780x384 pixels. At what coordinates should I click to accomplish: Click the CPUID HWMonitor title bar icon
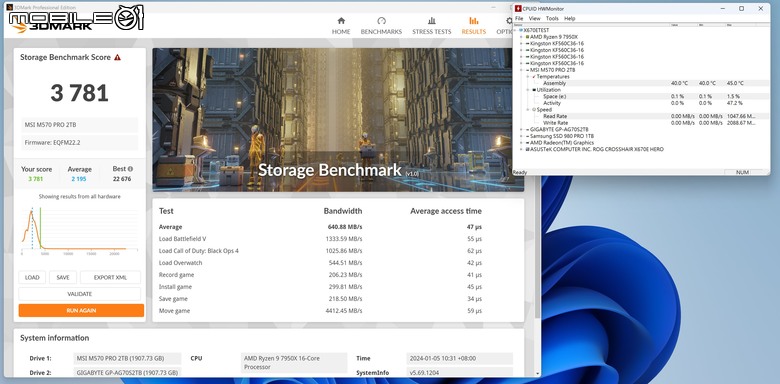518,8
